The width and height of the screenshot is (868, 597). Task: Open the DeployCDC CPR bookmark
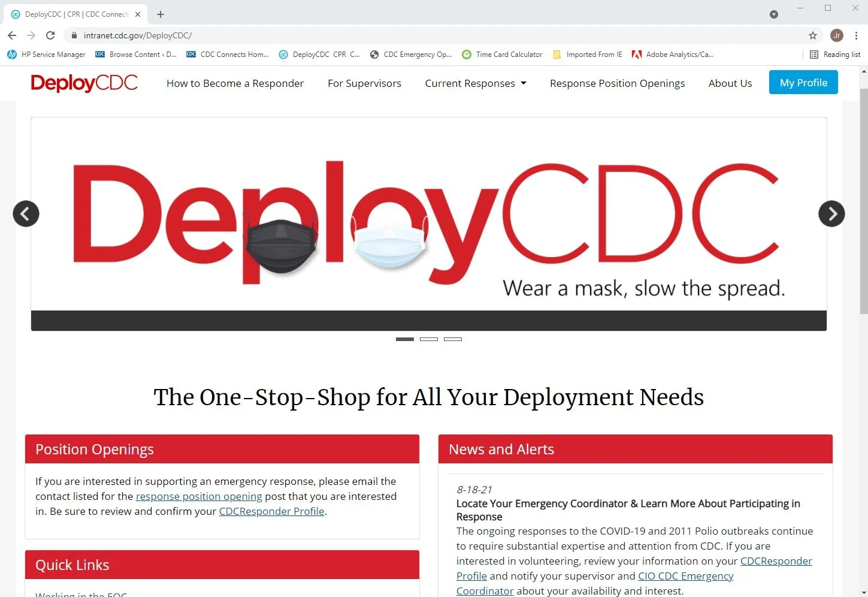(320, 55)
